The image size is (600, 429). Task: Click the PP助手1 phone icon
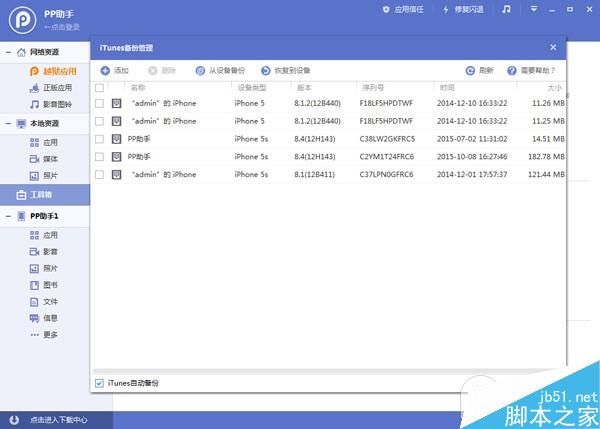pos(21,216)
